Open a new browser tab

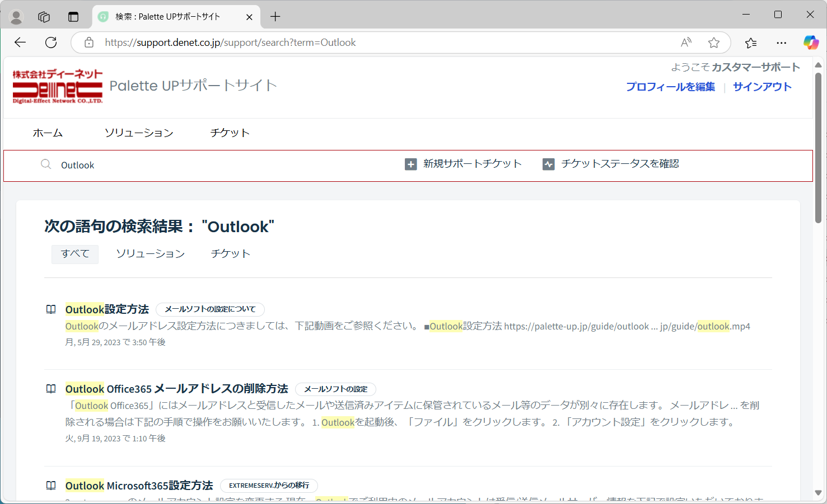tap(275, 17)
